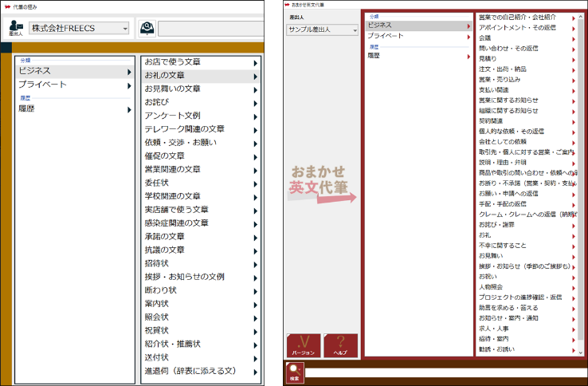This screenshot has height=386, width=588.
Task: Select テレワーク関連の文章 menu entry
Action: 199,129
